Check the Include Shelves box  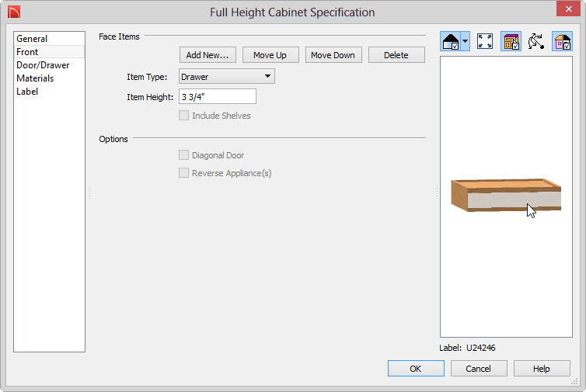coord(183,116)
